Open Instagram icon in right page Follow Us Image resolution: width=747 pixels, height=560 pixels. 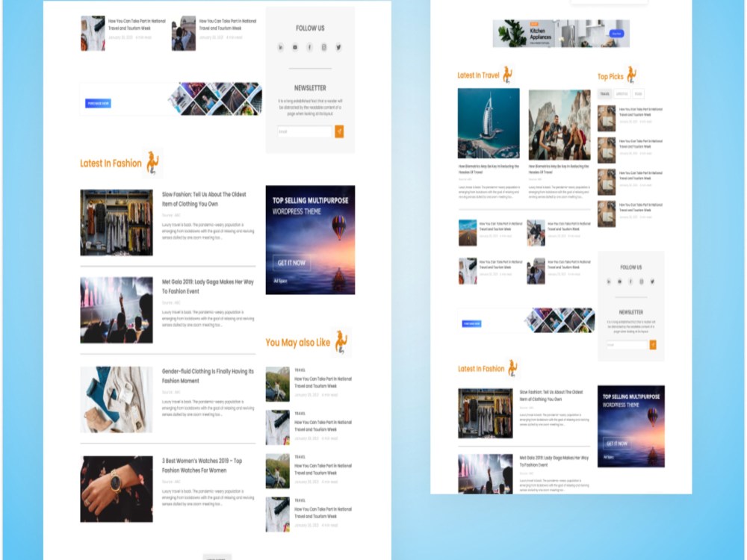642,281
